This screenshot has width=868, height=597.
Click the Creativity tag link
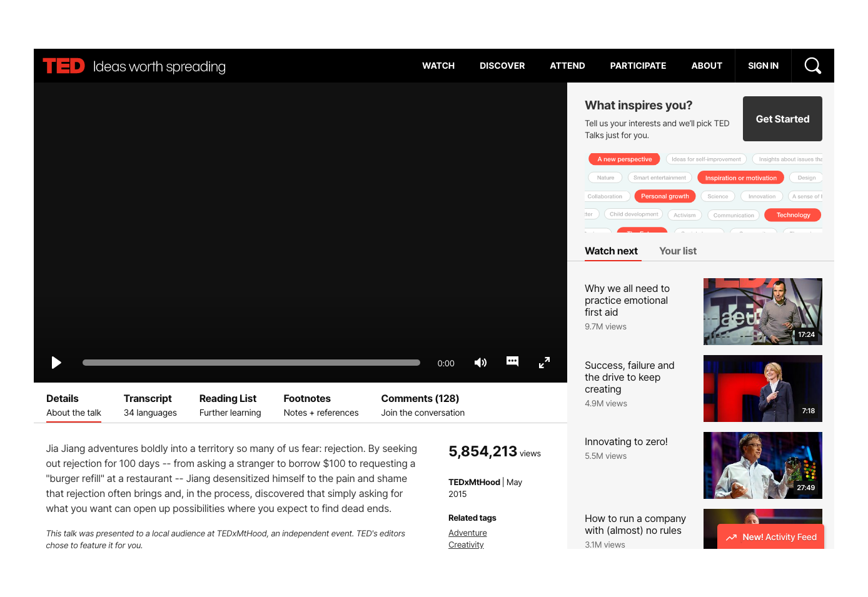tap(466, 544)
